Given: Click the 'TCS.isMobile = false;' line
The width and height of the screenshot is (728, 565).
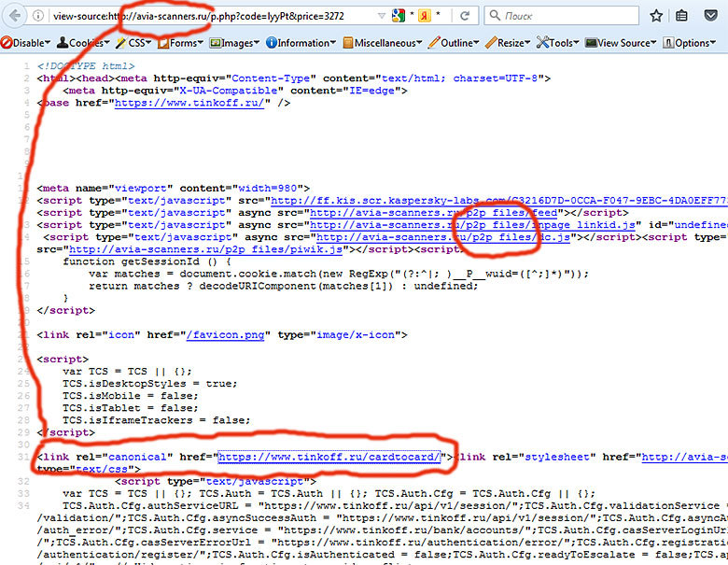Looking at the screenshot, I should tap(131, 395).
